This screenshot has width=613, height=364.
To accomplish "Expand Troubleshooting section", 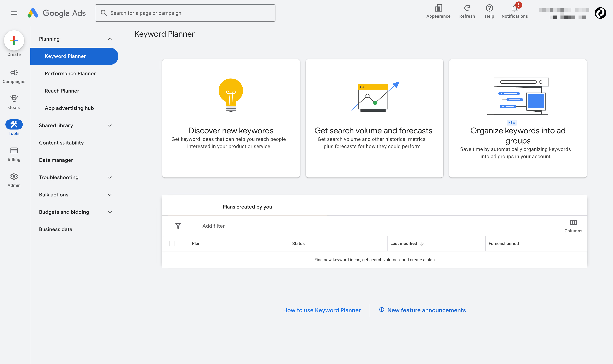I will pos(110,178).
